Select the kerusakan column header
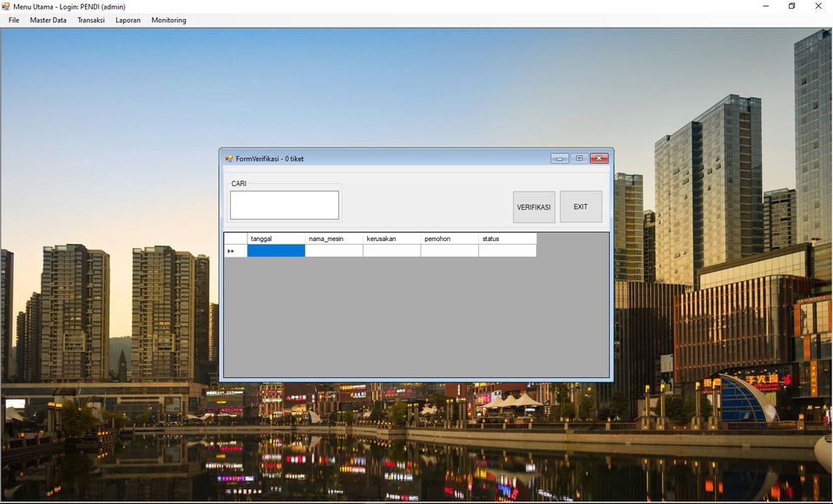Viewport: 833px width, 504px height. click(x=391, y=239)
